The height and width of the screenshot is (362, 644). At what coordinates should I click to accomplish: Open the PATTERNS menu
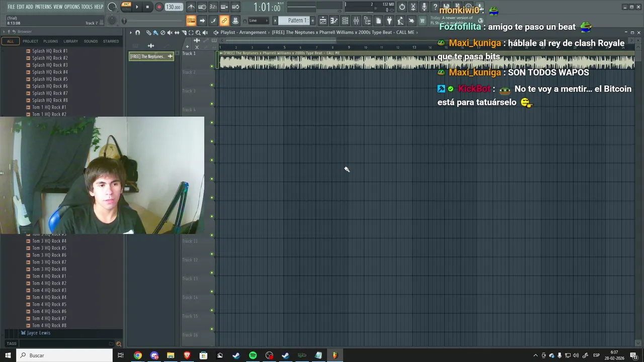[x=43, y=7]
